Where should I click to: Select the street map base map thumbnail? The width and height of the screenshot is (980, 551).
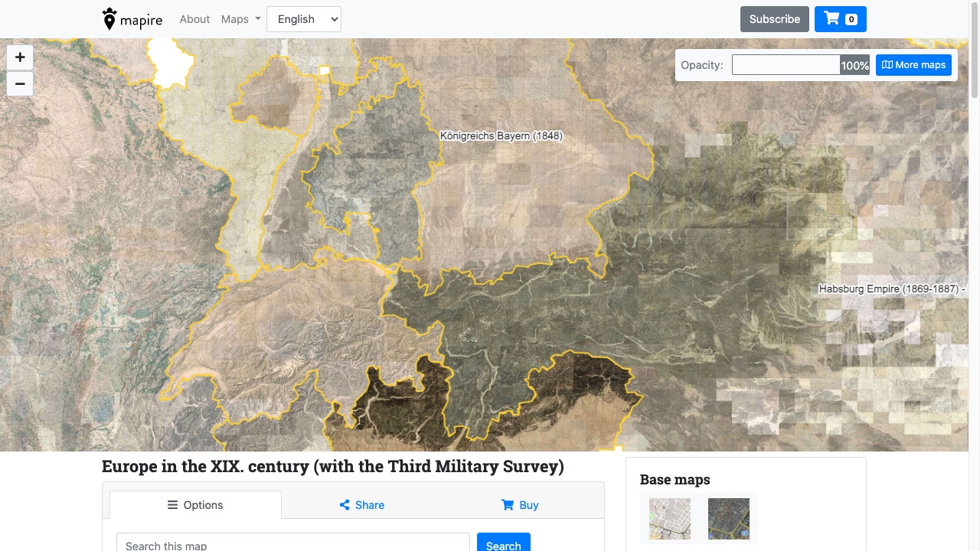coord(670,519)
